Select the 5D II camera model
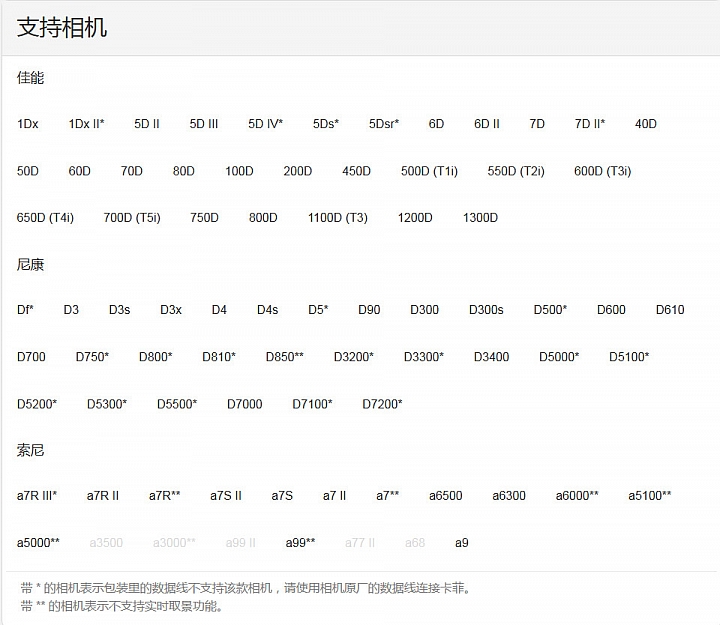This screenshot has height=625, width=720. (x=147, y=124)
